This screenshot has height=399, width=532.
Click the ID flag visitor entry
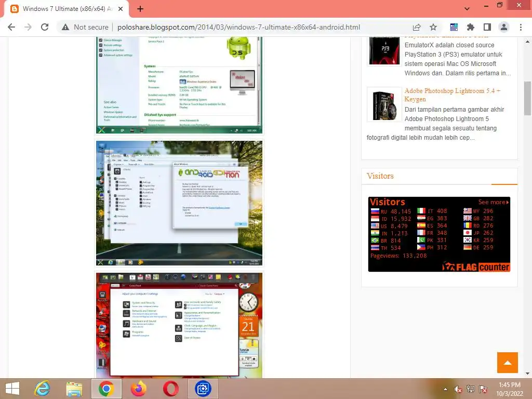pyautogui.click(x=391, y=219)
